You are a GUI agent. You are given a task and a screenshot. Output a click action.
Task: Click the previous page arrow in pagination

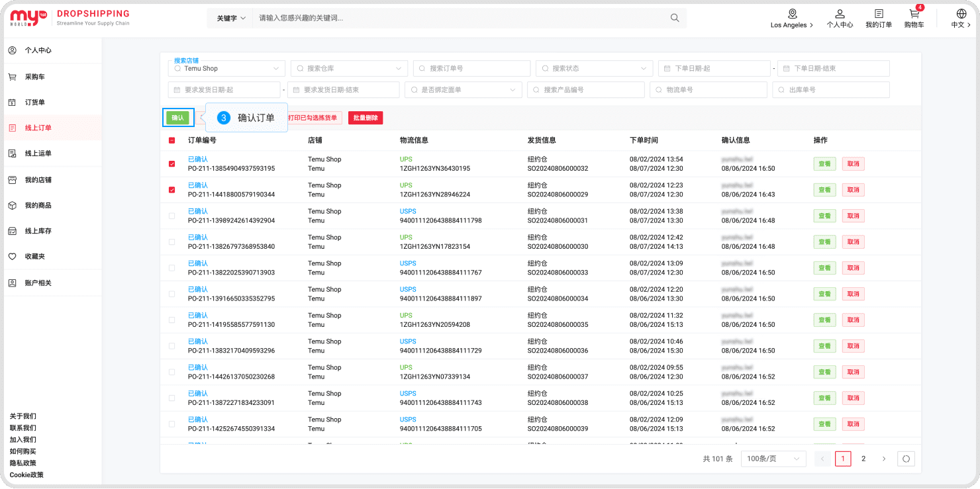click(x=822, y=459)
